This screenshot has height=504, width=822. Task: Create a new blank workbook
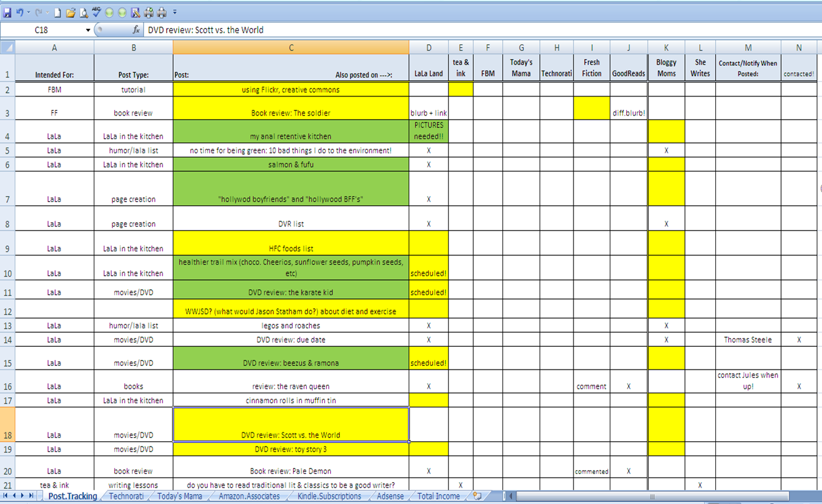58,12
